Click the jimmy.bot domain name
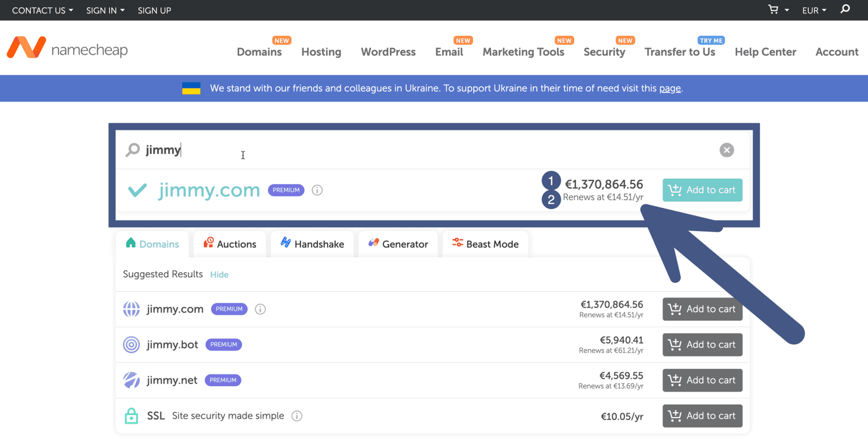This screenshot has width=868, height=439. tap(173, 345)
